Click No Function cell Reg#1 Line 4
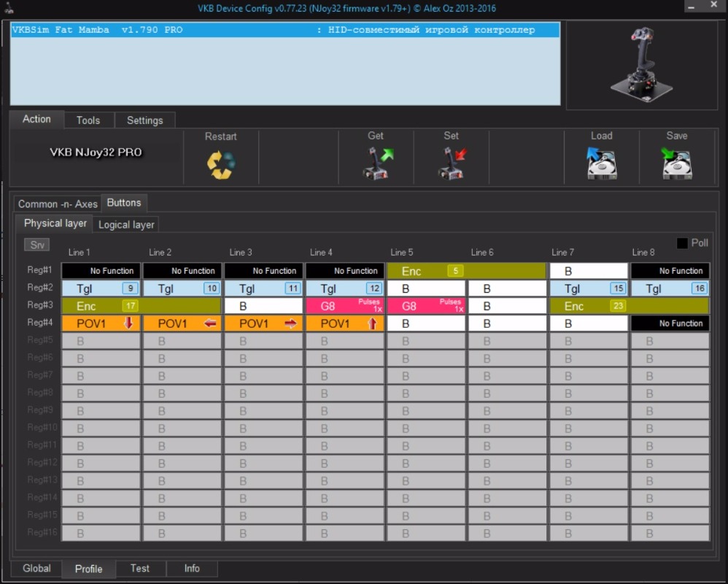728x584 pixels. (x=345, y=271)
